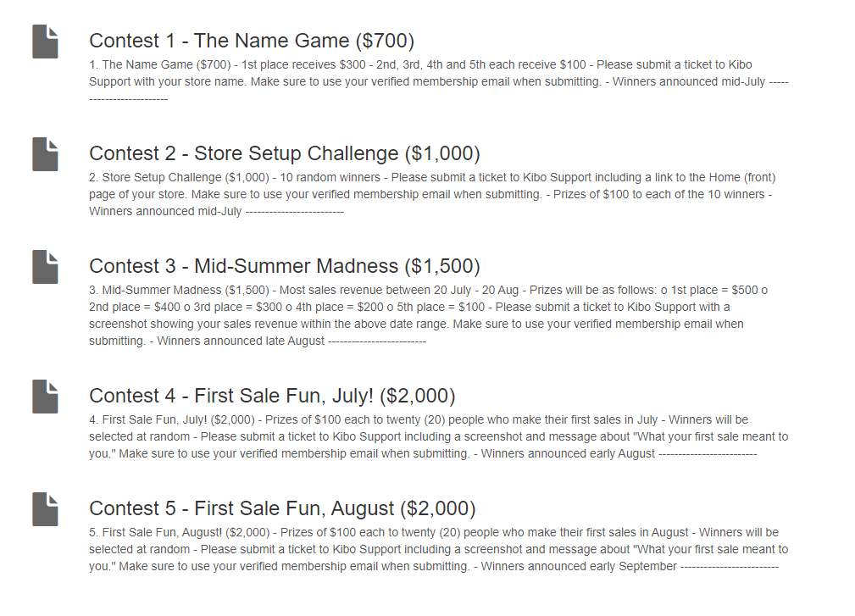Screen dimensions: 855x616
Task: Click "Winners announced early September" text
Action: point(579,566)
